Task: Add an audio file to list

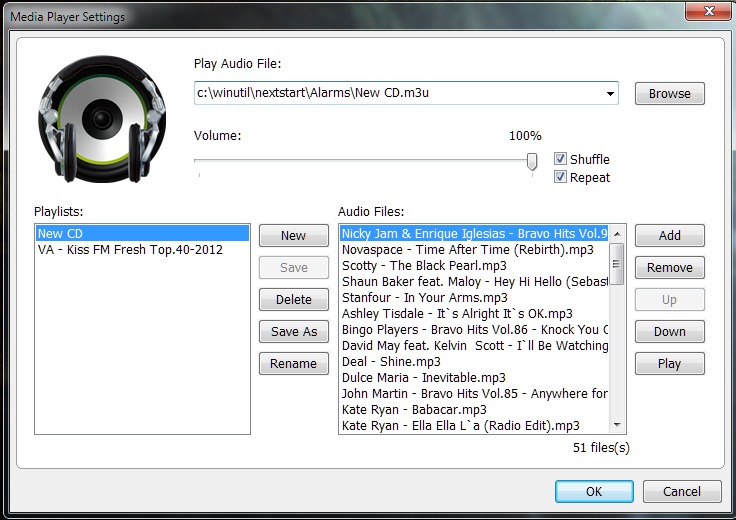Action: click(x=669, y=236)
